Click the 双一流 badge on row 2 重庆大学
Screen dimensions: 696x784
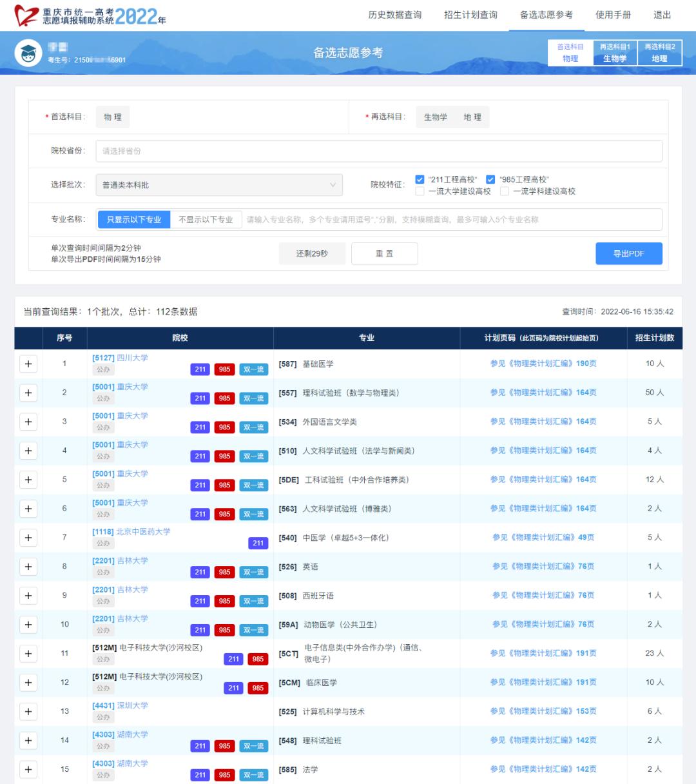click(254, 398)
